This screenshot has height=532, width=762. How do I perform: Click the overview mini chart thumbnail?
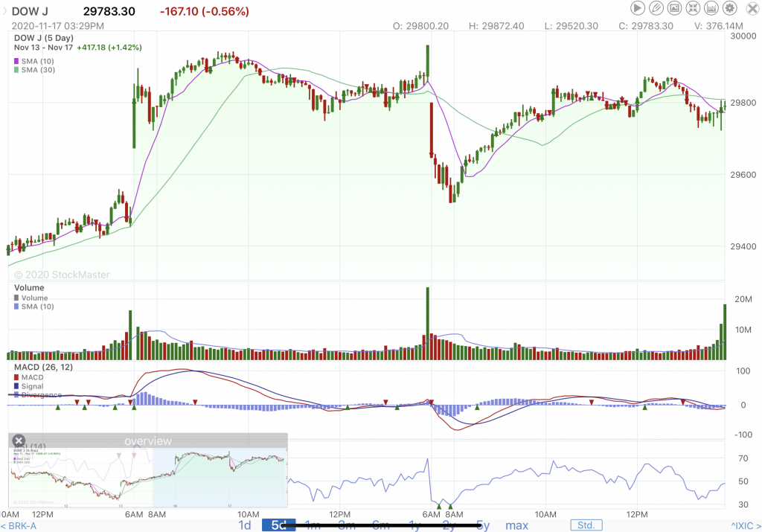point(147,477)
